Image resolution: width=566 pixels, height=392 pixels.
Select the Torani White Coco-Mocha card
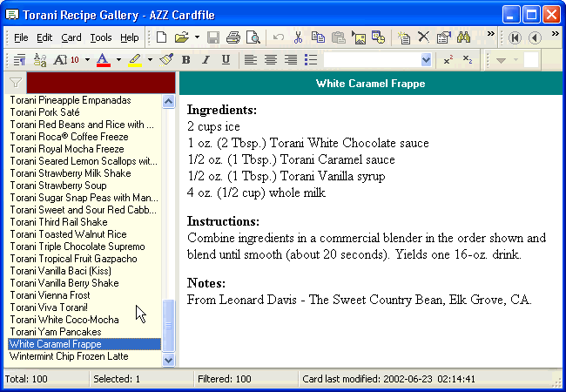pos(84,320)
